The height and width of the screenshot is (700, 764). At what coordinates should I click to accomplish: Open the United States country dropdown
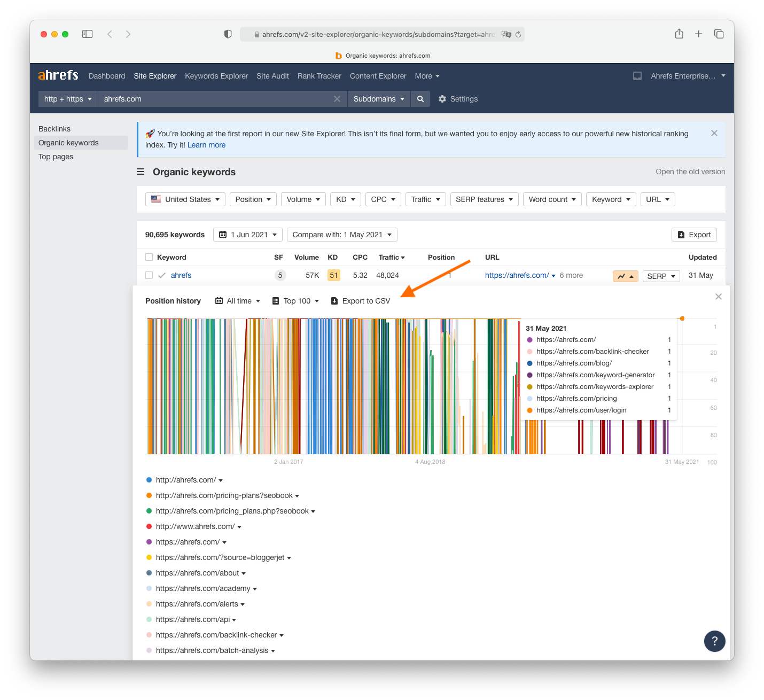click(x=185, y=199)
